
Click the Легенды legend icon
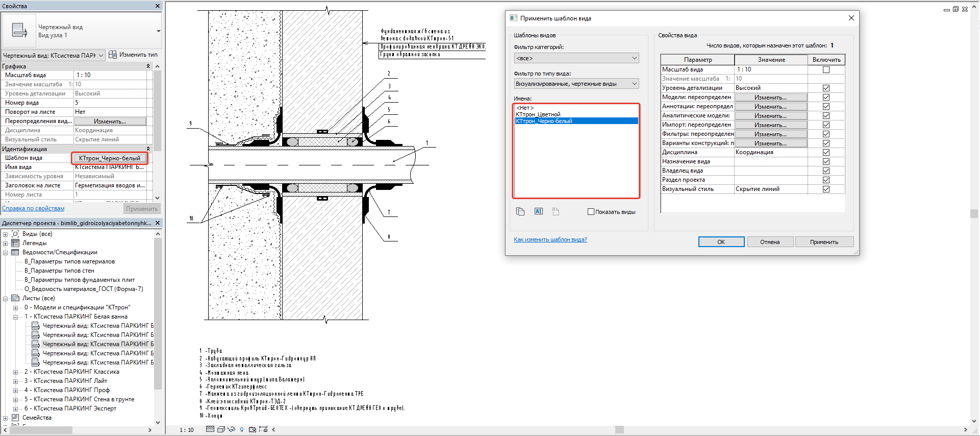(x=15, y=243)
